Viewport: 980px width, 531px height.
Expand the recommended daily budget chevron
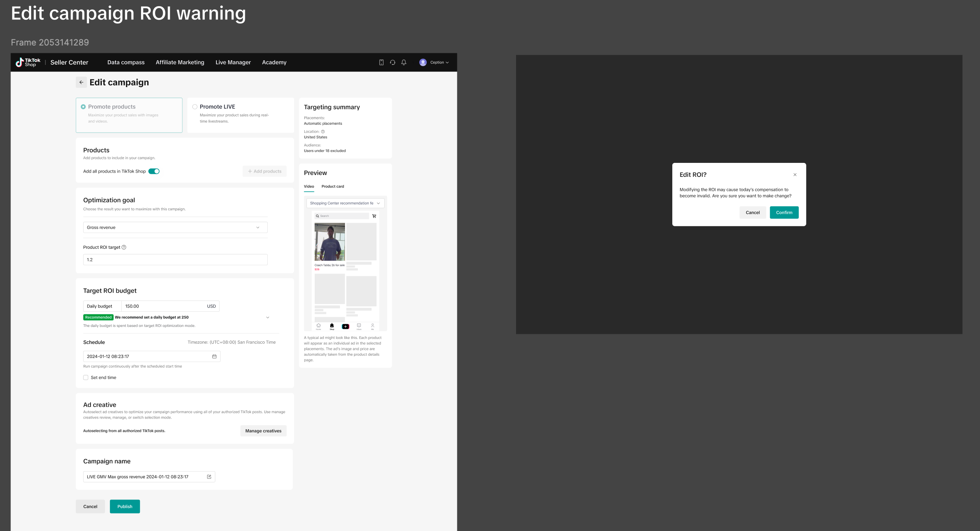click(x=267, y=318)
